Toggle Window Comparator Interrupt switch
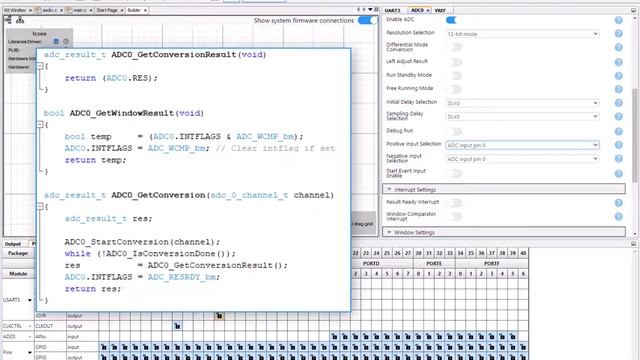640x360 pixels. (454, 216)
